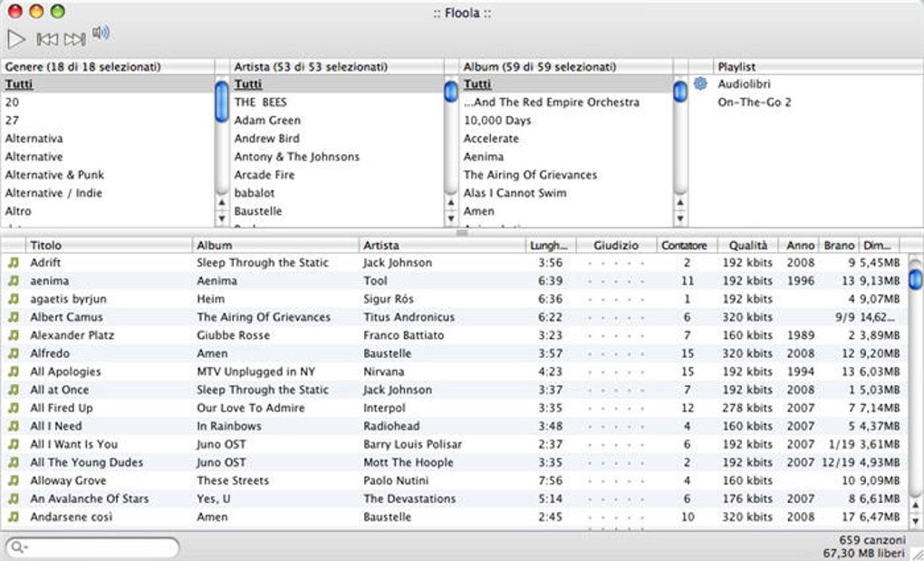The width and height of the screenshot is (924, 561).
Task: Click the music note icon beside Adrift
Action: [x=12, y=263]
